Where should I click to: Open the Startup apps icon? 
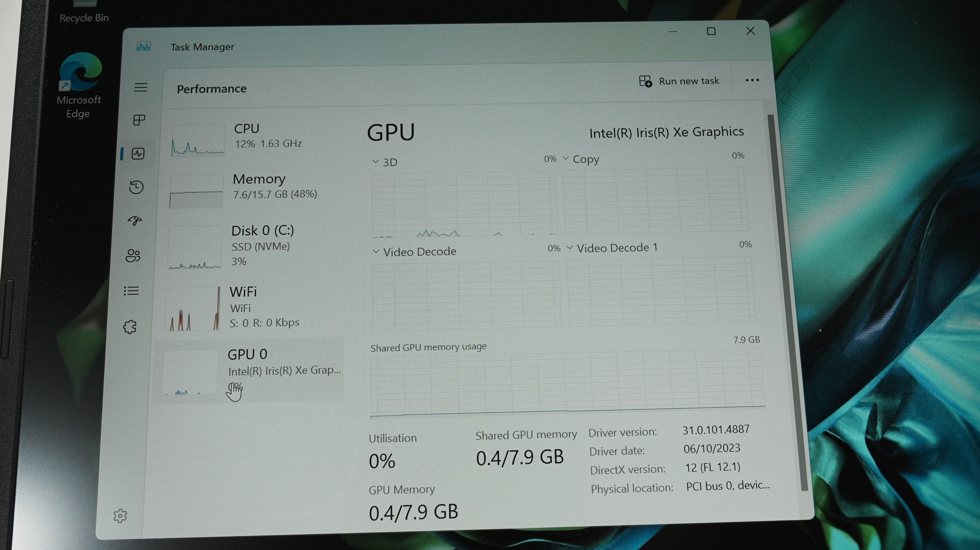[x=135, y=220]
